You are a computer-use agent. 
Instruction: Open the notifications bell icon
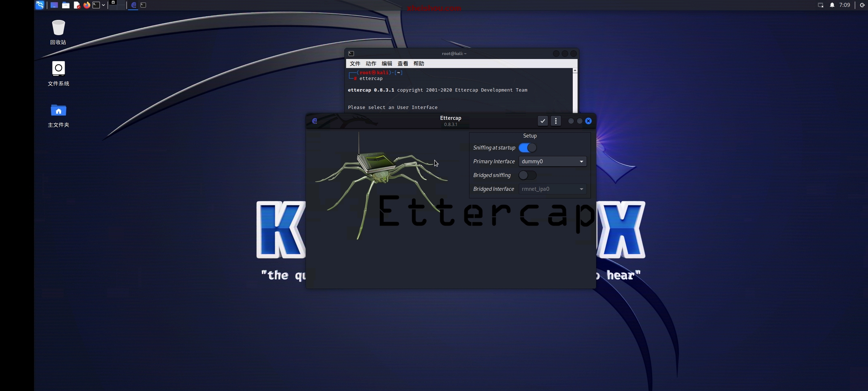(832, 5)
